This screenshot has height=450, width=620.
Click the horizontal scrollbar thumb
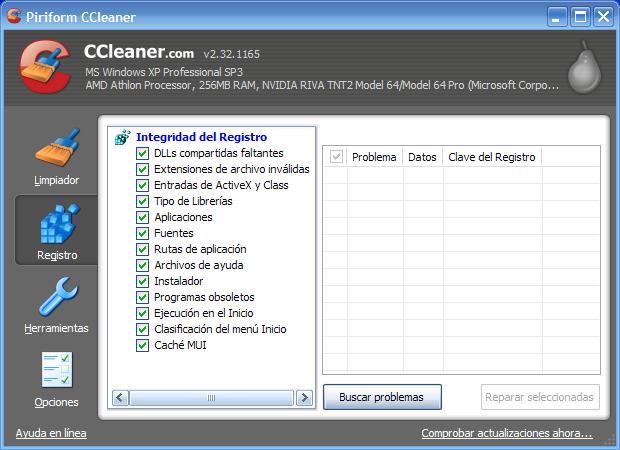212,397
